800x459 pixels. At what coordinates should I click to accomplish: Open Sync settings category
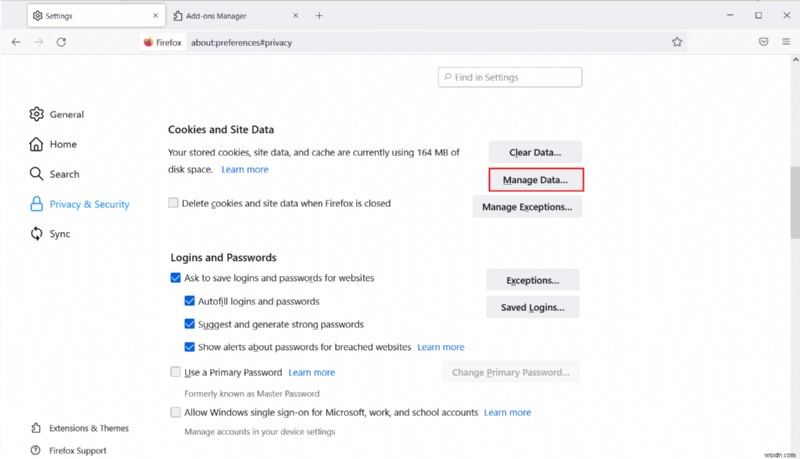[59, 234]
